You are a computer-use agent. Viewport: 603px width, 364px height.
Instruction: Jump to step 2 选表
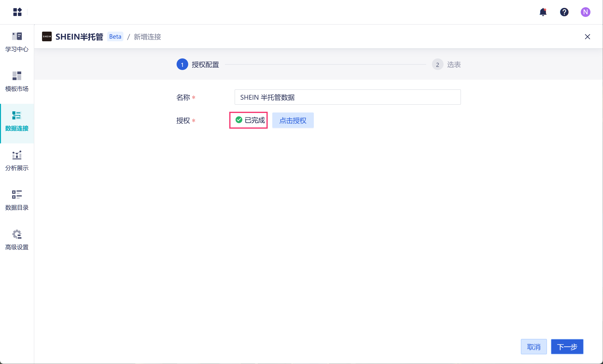point(446,64)
